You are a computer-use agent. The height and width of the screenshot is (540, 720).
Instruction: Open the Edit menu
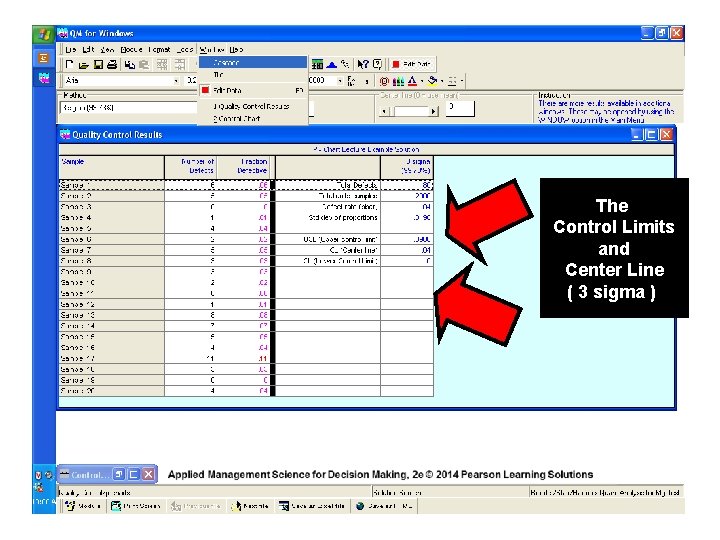(x=88, y=49)
